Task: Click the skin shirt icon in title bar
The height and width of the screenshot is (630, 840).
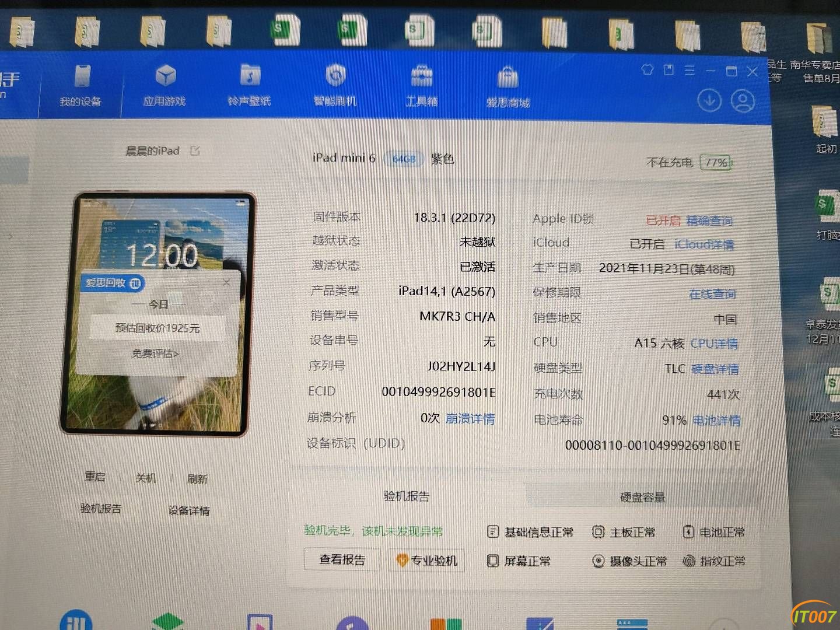Action: [647, 69]
